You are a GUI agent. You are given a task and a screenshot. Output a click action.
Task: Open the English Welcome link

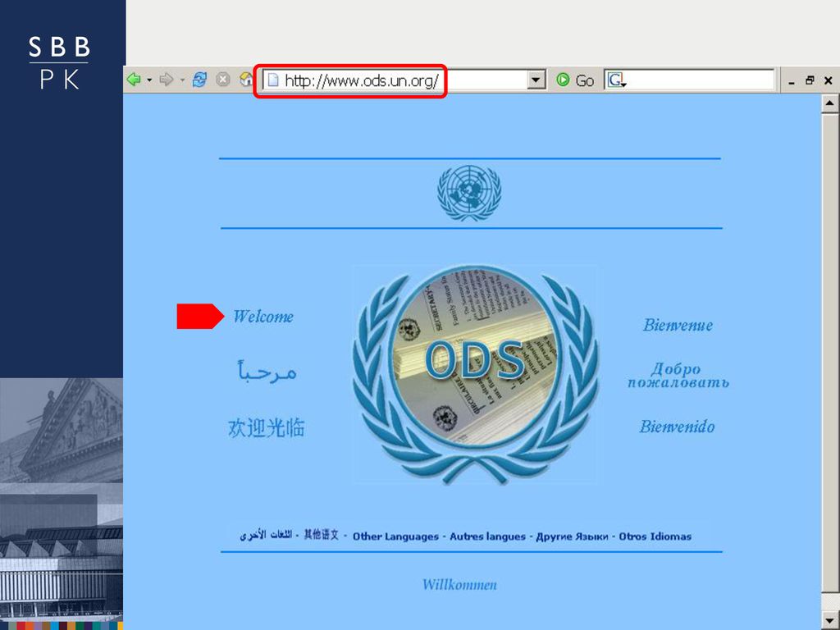tap(263, 316)
